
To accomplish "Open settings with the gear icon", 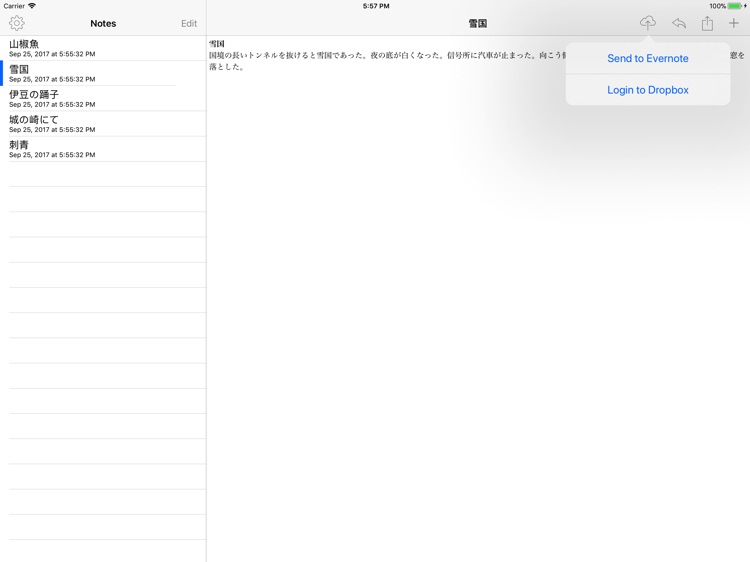I will pyautogui.click(x=17, y=23).
